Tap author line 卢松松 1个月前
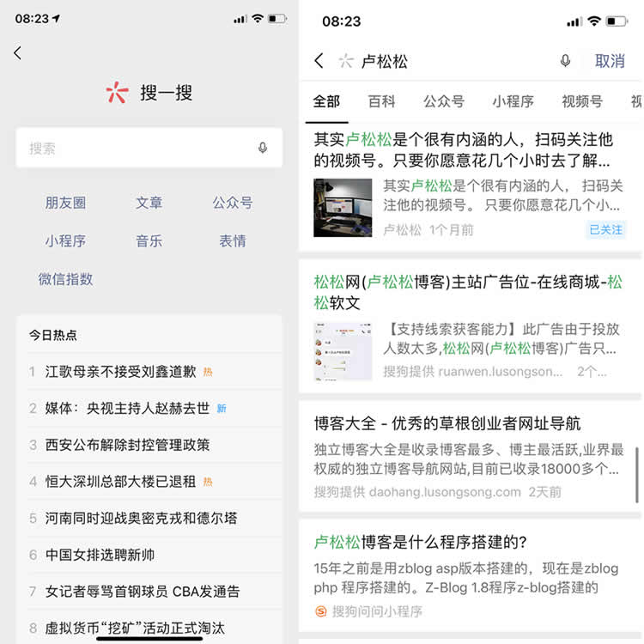This screenshot has width=644, height=644. (428, 230)
